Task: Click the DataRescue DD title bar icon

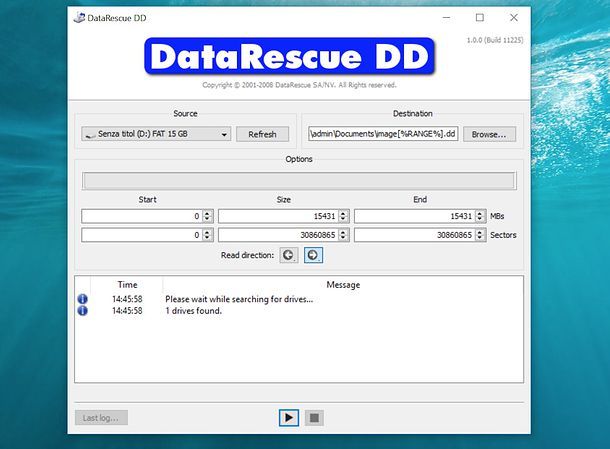Action: (79, 18)
